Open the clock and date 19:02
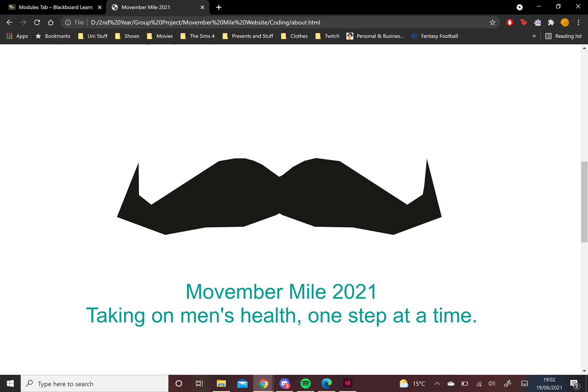Screen dimensions: 588x392 click(x=549, y=383)
